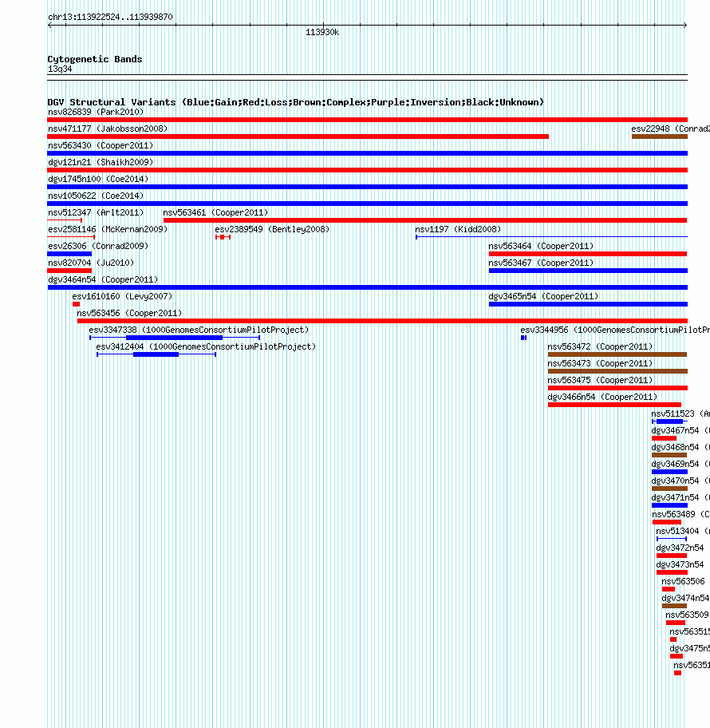Click the left arrow of the ruler
The image size is (710, 728).
(50, 25)
